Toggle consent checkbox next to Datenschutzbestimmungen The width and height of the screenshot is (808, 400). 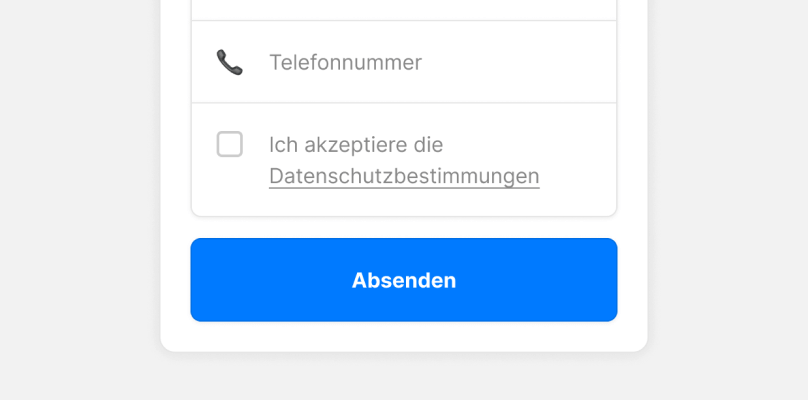(229, 144)
